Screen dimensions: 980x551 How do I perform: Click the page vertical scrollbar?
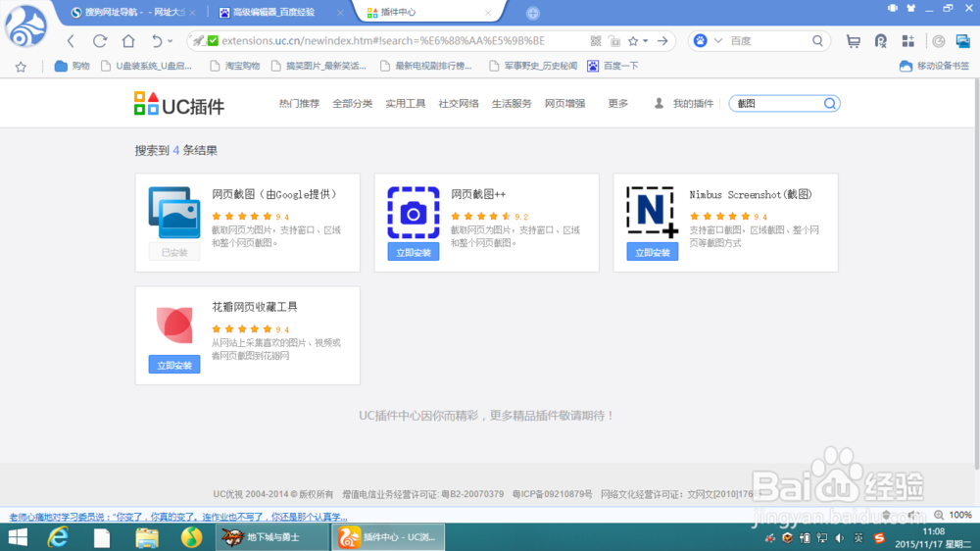tap(976, 275)
